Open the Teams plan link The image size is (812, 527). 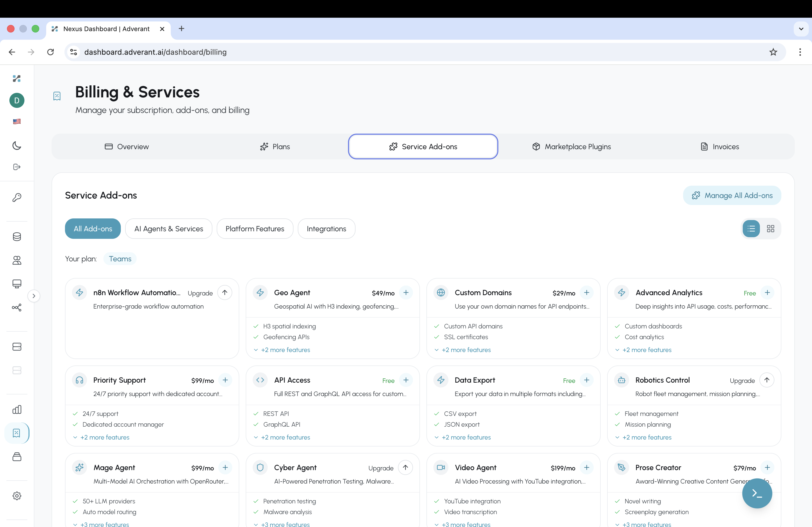(x=120, y=259)
